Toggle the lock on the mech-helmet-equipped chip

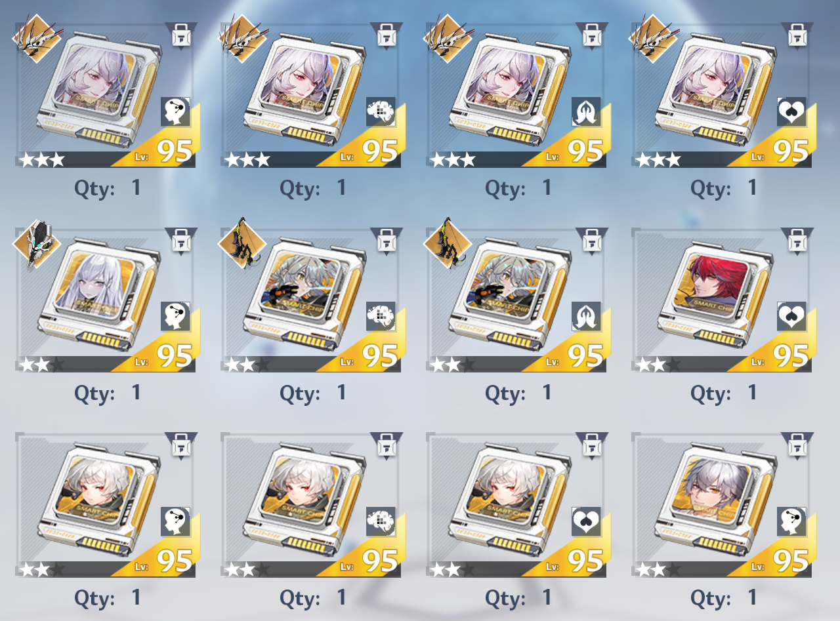180,241
